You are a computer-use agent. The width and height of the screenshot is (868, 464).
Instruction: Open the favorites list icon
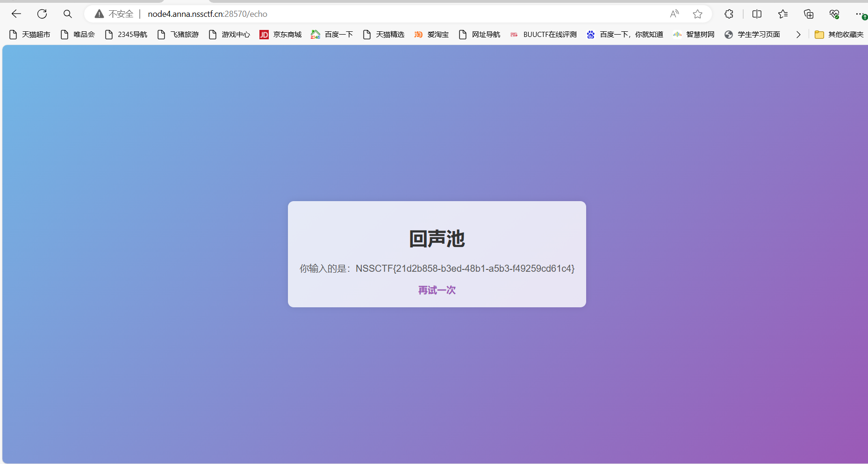pyautogui.click(x=783, y=14)
